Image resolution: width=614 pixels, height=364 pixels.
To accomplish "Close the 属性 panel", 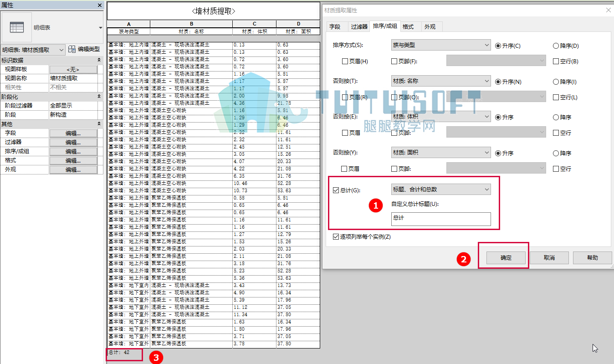I will coord(100,5).
